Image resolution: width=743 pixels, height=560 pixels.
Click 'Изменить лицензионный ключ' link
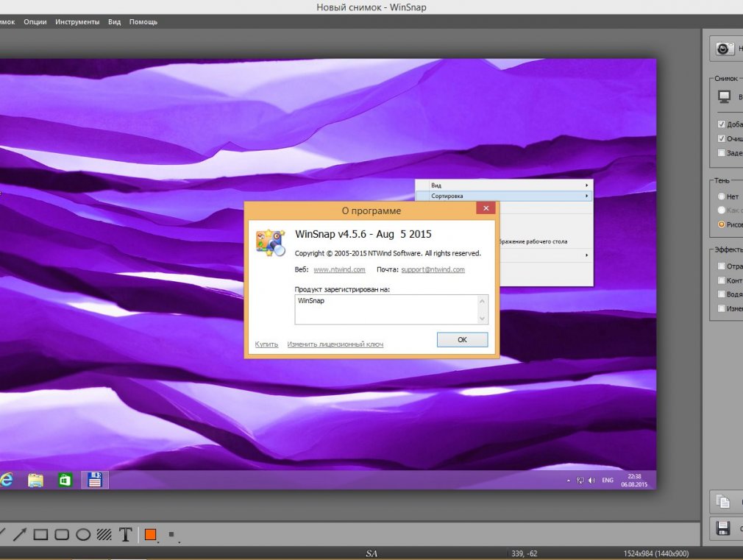click(x=335, y=344)
